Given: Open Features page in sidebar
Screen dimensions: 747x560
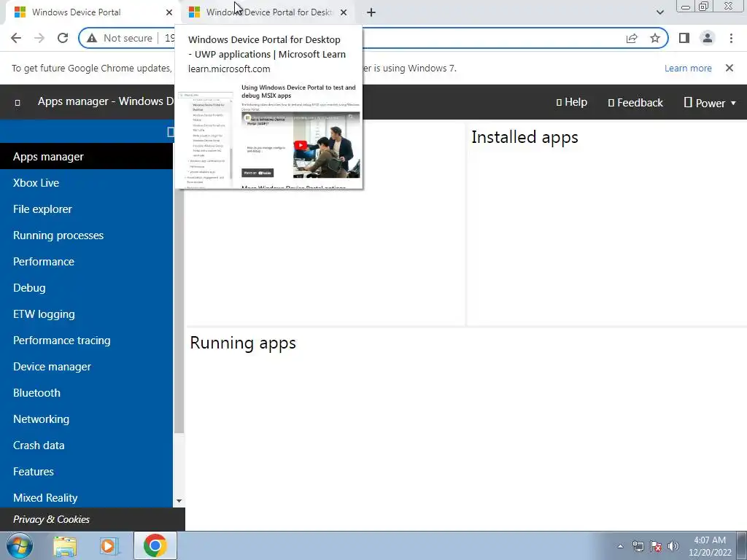Looking at the screenshot, I should [x=86, y=472].
